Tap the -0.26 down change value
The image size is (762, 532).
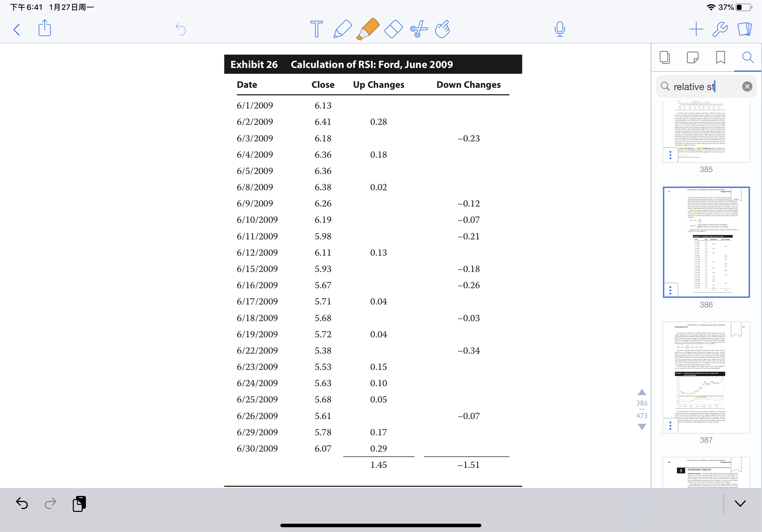click(468, 285)
